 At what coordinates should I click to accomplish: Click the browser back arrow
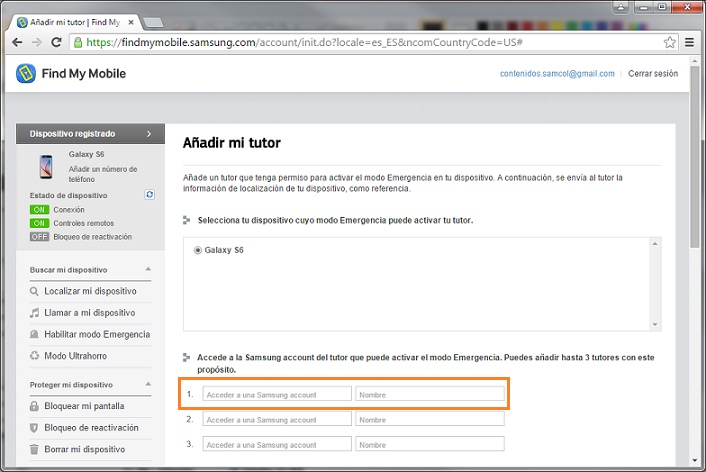tap(17, 42)
